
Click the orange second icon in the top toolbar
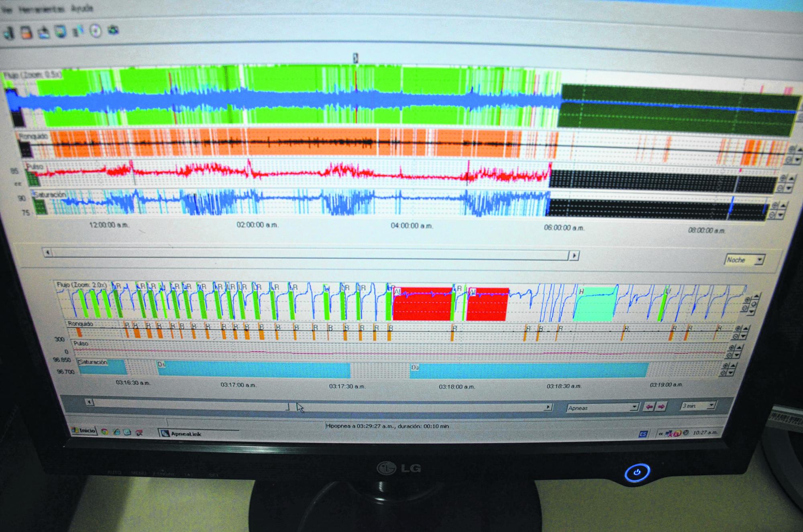[27, 33]
